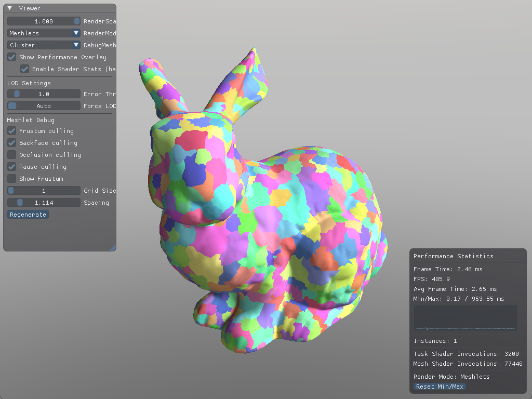Open the Cluster DebugMesh dropdown
The image size is (532, 399).
coord(44,45)
